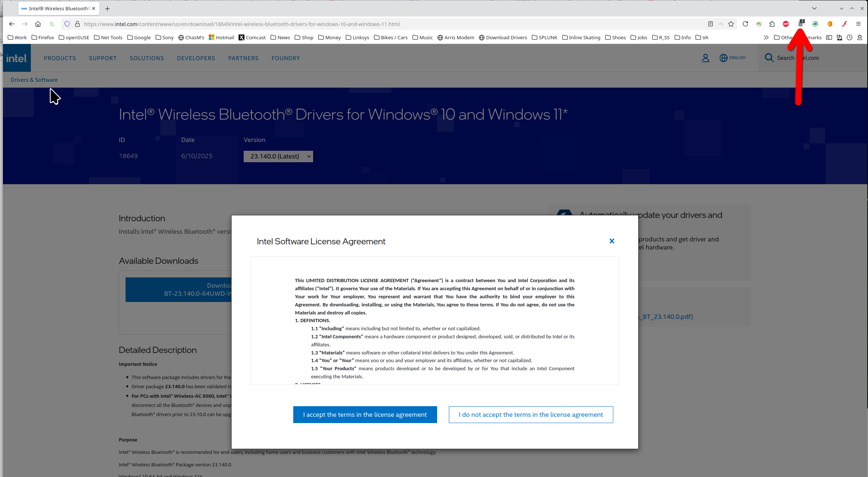Open the orange shield extension
This screenshot has width=868, height=477.
(x=830, y=24)
